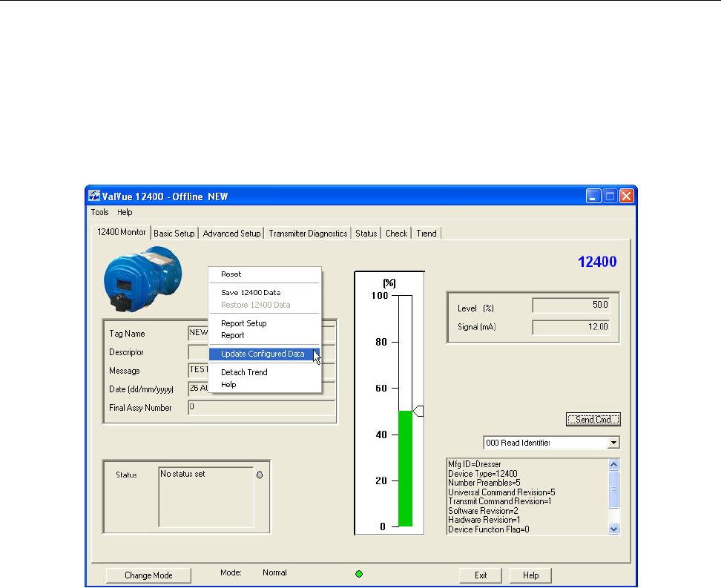Select Restore 12400 Data menu entry
This screenshot has width=721, height=588.
click(264, 305)
